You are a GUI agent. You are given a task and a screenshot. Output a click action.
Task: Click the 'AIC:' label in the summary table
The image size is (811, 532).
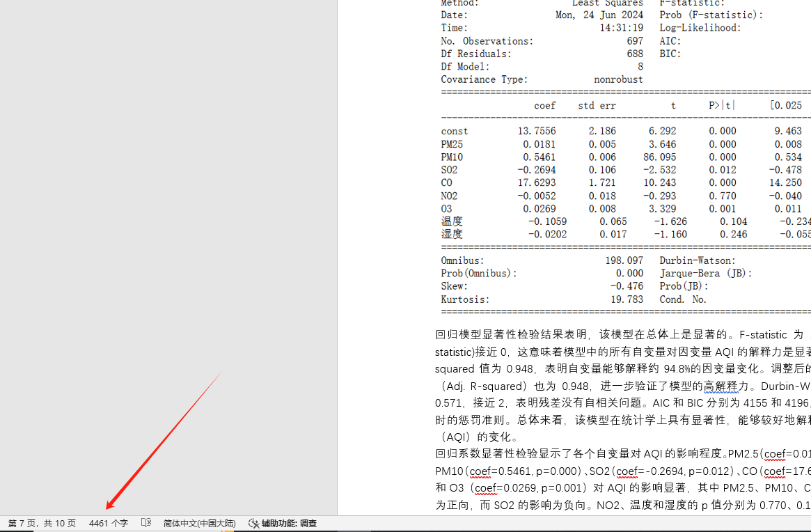tap(670, 41)
